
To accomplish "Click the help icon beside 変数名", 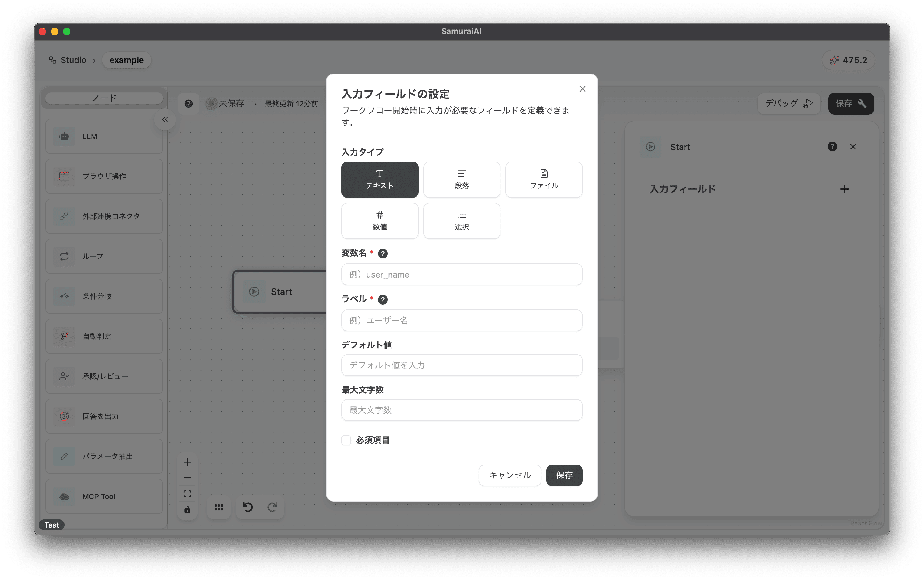I will [x=383, y=254].
